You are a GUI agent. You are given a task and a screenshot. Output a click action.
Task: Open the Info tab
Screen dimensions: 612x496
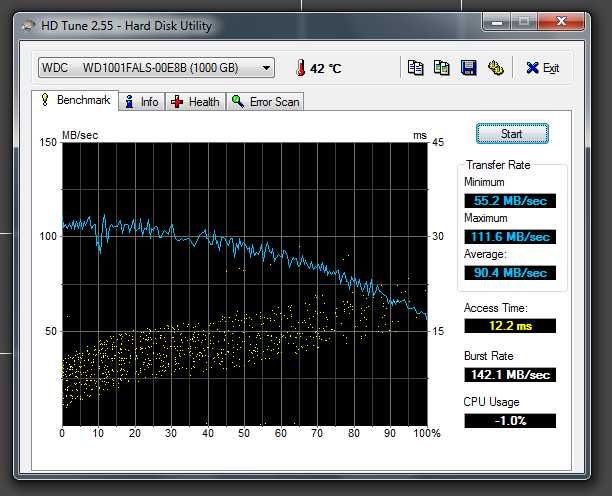141,102
